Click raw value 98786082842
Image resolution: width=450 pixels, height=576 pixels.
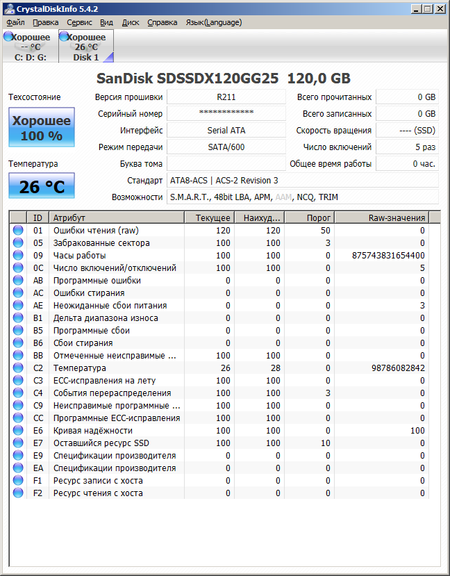click(398, 368)
